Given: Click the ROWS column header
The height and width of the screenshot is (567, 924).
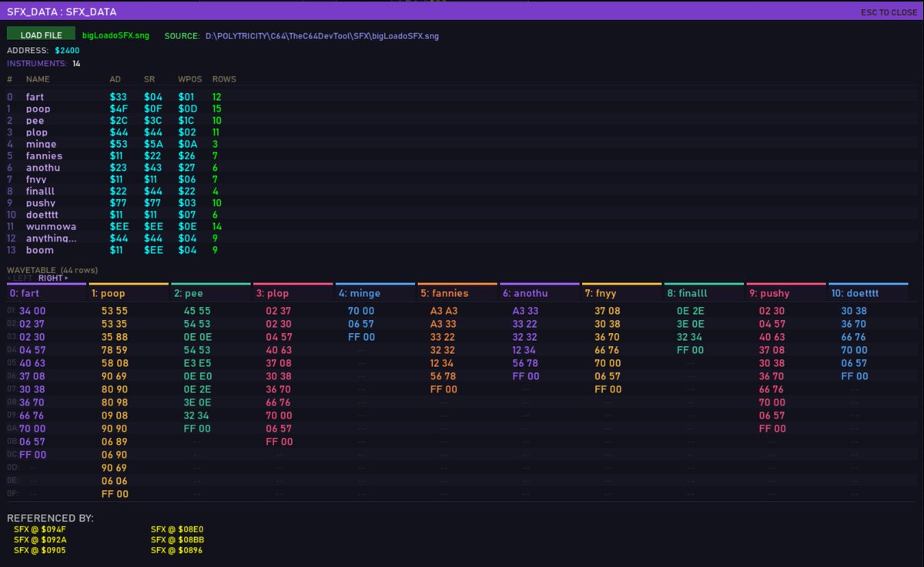Looking at the screenshot, I should tap(224, 79).
